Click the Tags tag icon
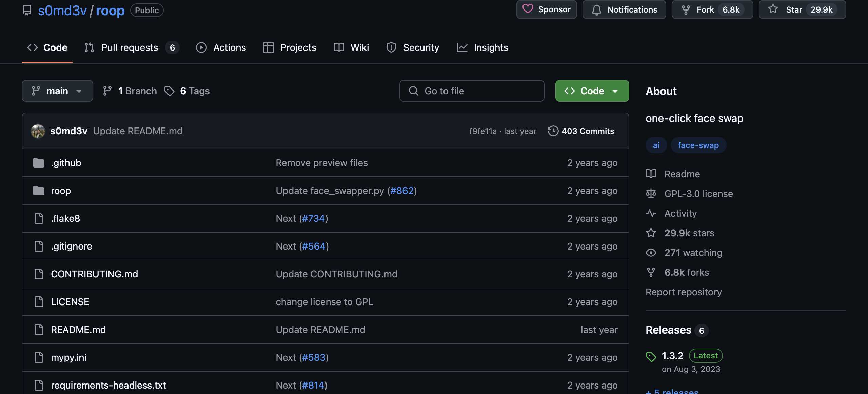This screenshot has width=868, height=394. 169,91
